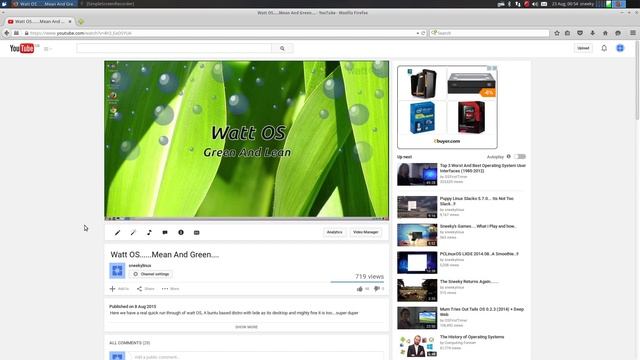Viewport: 640px width, 360px height.
Task: Focus the add a public comment field
Action: coord(257,357)
